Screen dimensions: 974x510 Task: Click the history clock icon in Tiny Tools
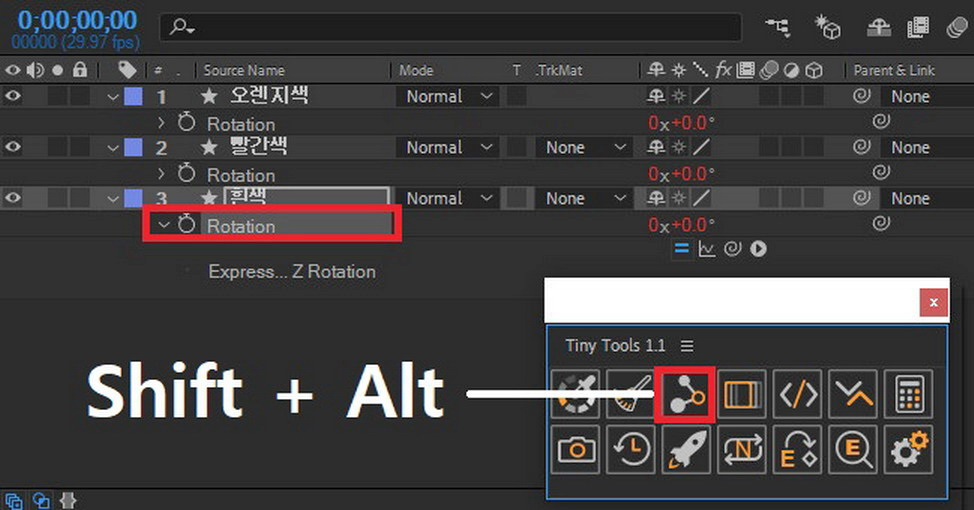[630, 449]
